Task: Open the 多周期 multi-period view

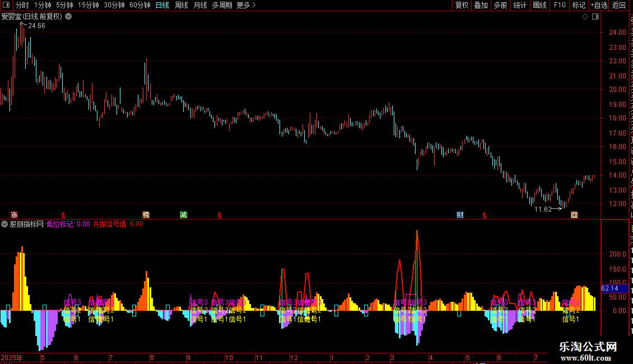Action: [222, 5]
